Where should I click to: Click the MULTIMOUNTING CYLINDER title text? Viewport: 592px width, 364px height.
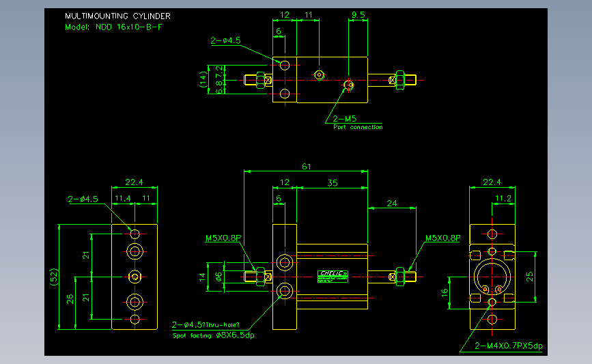tap(117, 16)
